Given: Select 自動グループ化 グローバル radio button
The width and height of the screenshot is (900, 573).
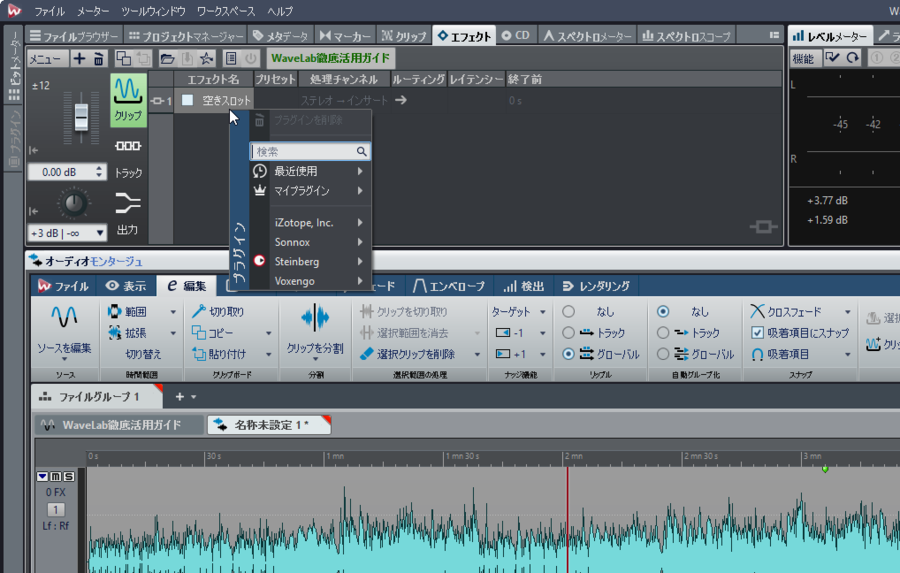Looking at the screenshot, I should pyautogui.click(x=663, y=354).
